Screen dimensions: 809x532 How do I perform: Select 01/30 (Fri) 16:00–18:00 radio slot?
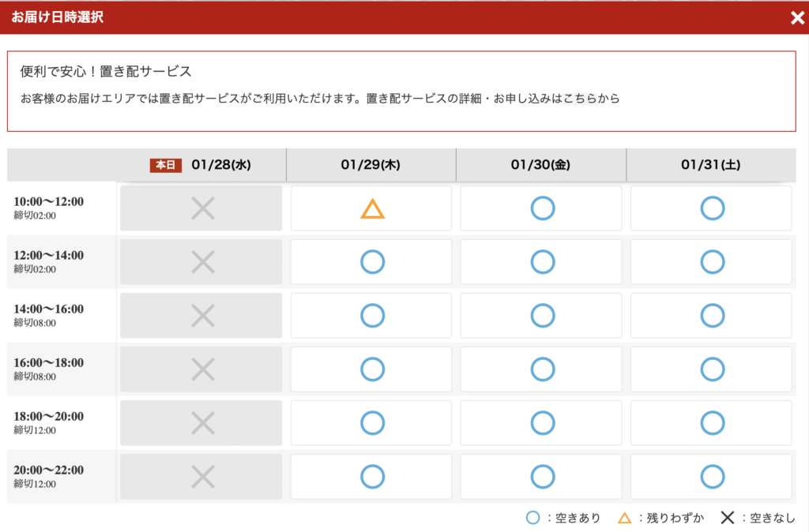[x=542, y=369]
